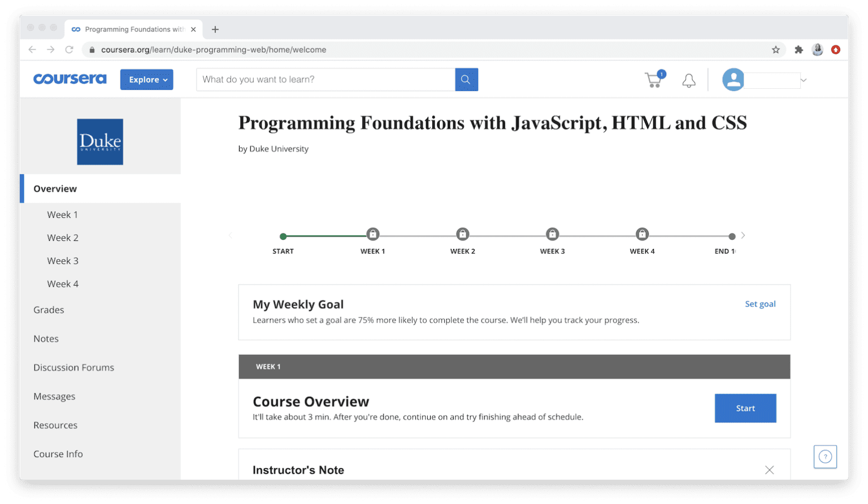Dismiss the Instructor's Note
Image resolution: width=868 pixels, height=504 pixels.
point(769,469)
